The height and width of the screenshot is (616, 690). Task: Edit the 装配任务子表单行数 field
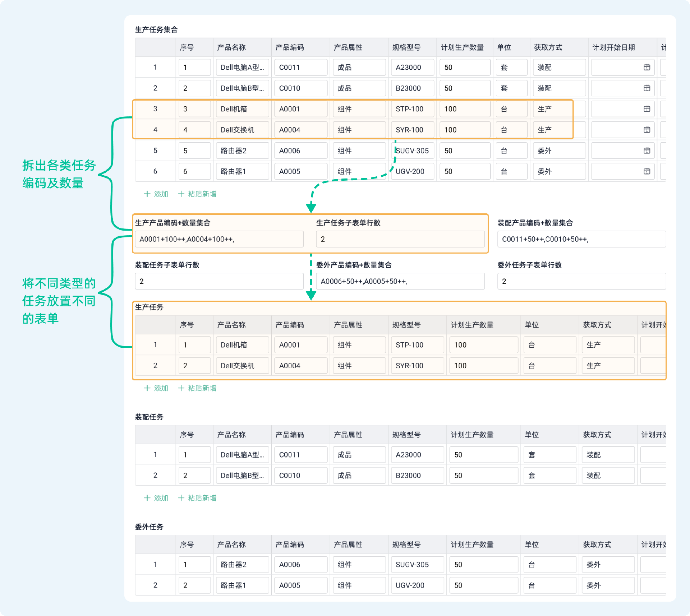pos(219,281)
